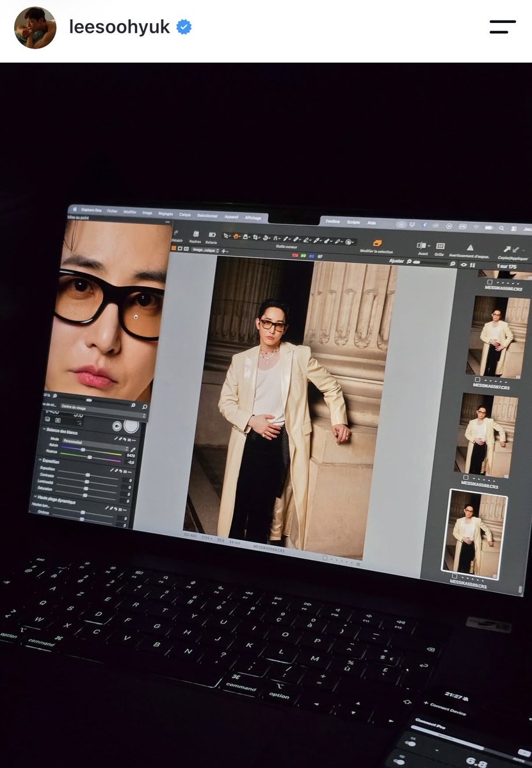The image size is (532, 768).
Task: Click the plus icon beside layer dropdown
Action: coord(223,251)
